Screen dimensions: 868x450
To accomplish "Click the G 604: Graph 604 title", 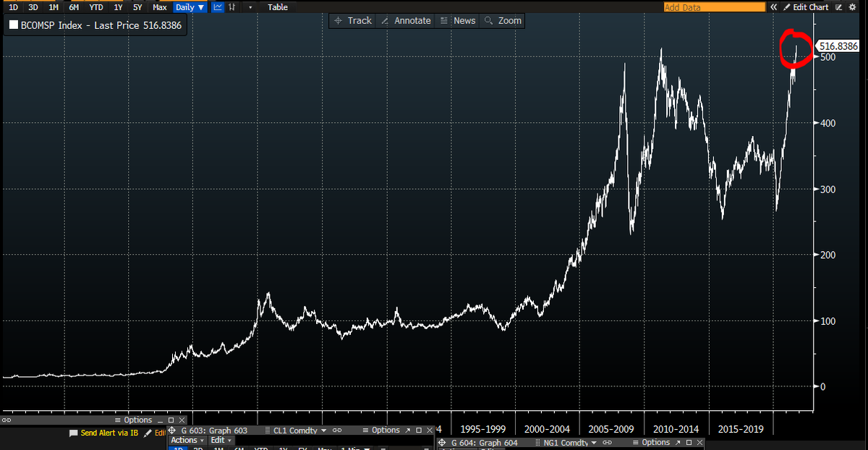I will (484, 443).
